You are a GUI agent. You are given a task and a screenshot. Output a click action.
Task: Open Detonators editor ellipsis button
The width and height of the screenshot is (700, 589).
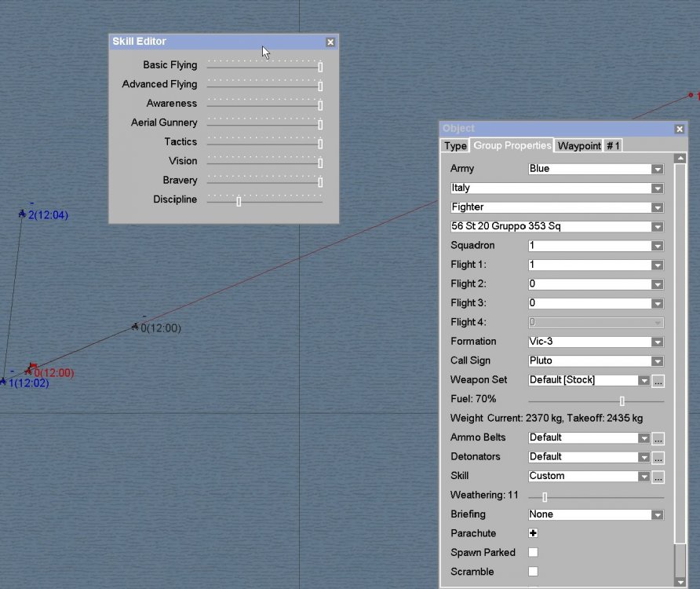click(x=658, y=457)
